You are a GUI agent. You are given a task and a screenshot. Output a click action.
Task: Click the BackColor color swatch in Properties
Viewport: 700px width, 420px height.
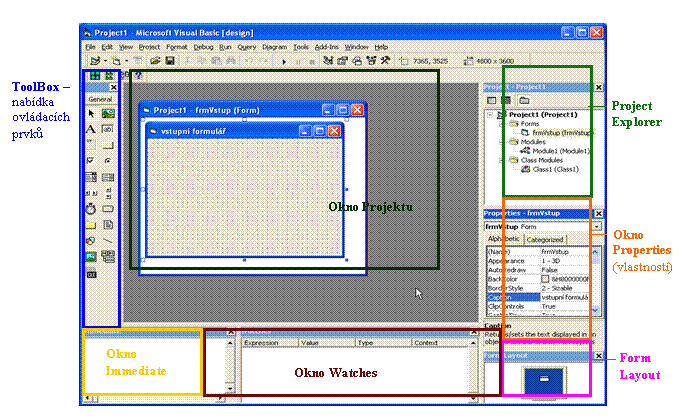coord(545,279)
